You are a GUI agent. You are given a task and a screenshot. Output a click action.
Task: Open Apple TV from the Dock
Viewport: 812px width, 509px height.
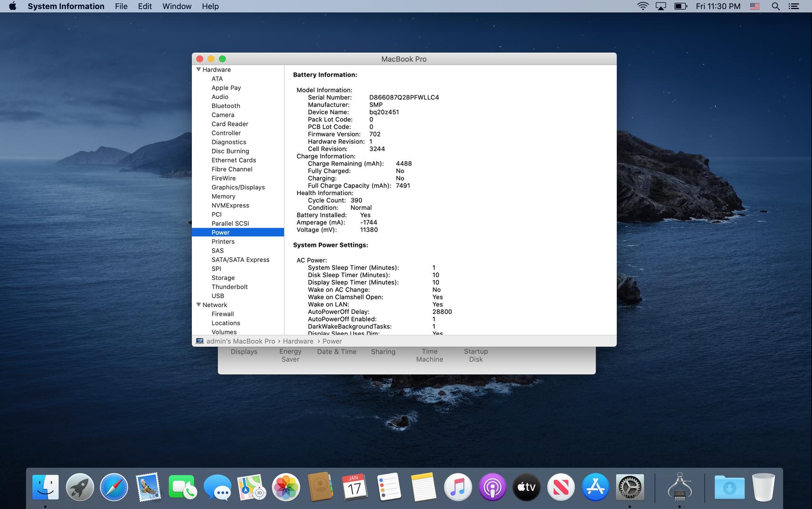pos(526,487)
